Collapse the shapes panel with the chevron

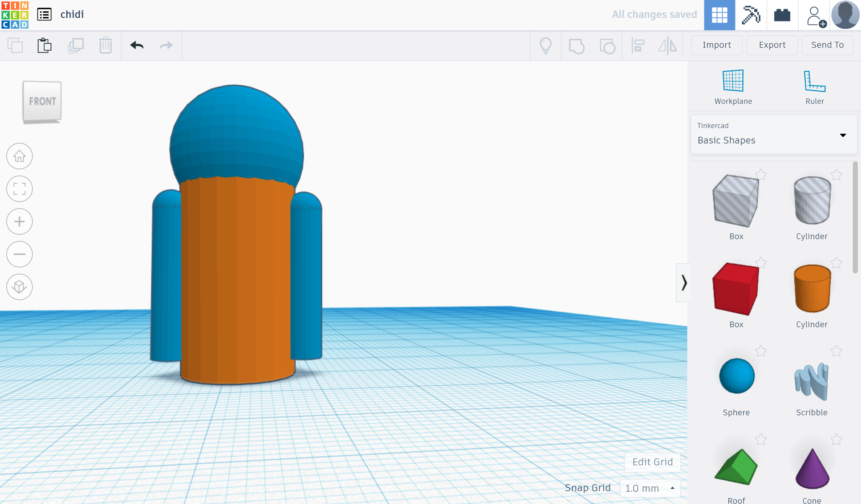point(684,283)
